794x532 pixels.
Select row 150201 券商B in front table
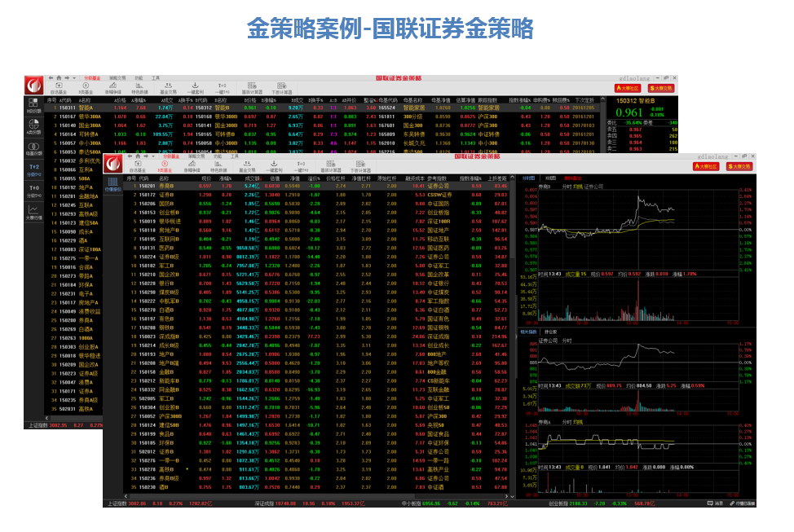pos(316,186)
